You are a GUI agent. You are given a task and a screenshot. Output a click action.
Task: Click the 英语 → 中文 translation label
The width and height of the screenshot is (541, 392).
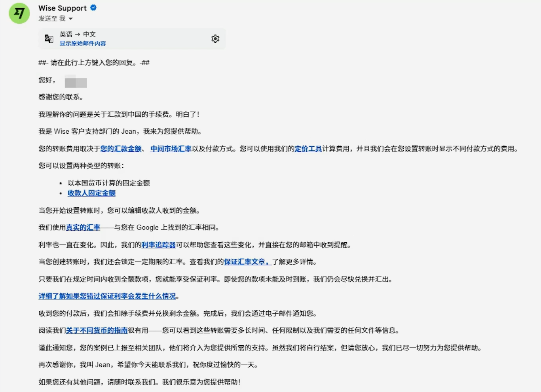pyautogui.click(x=78, y=34)
